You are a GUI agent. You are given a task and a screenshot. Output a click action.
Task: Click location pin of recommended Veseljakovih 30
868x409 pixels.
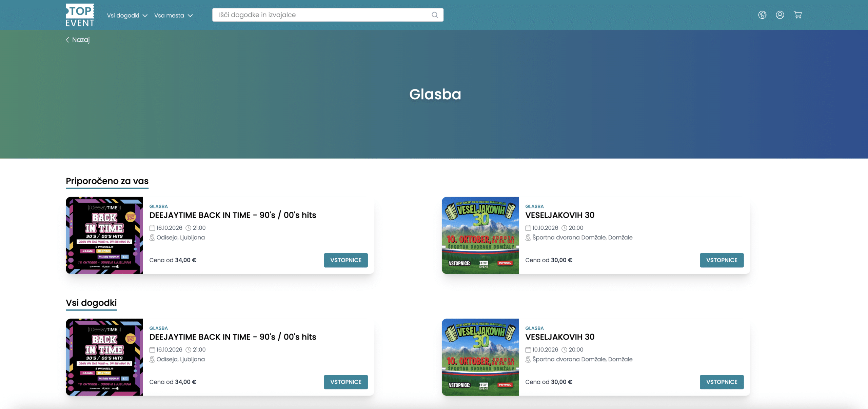pos(528,238)
